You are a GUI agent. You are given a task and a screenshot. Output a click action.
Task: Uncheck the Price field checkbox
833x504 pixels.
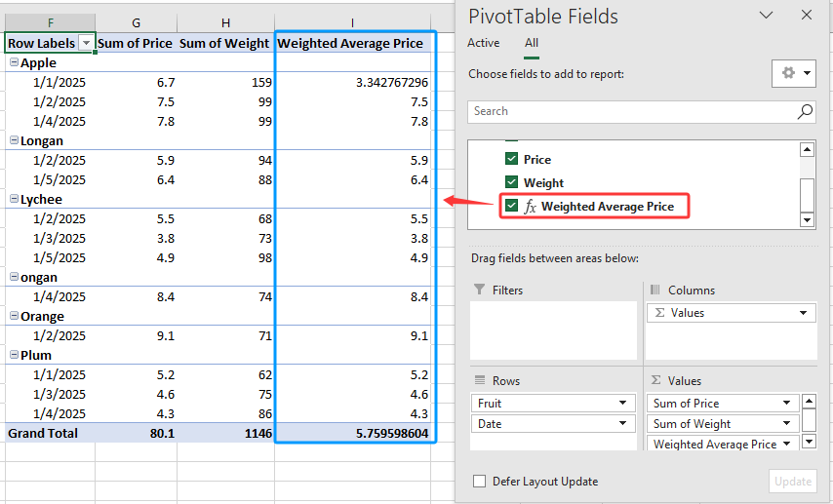511,159
